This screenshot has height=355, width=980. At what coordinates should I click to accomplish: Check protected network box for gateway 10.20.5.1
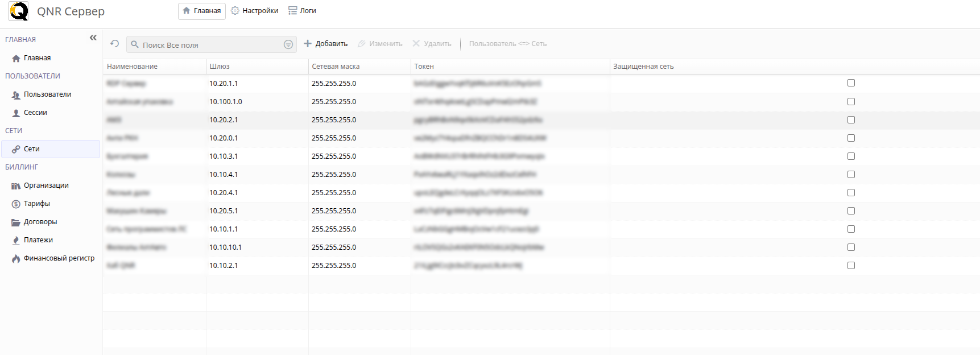pos(851,210)
